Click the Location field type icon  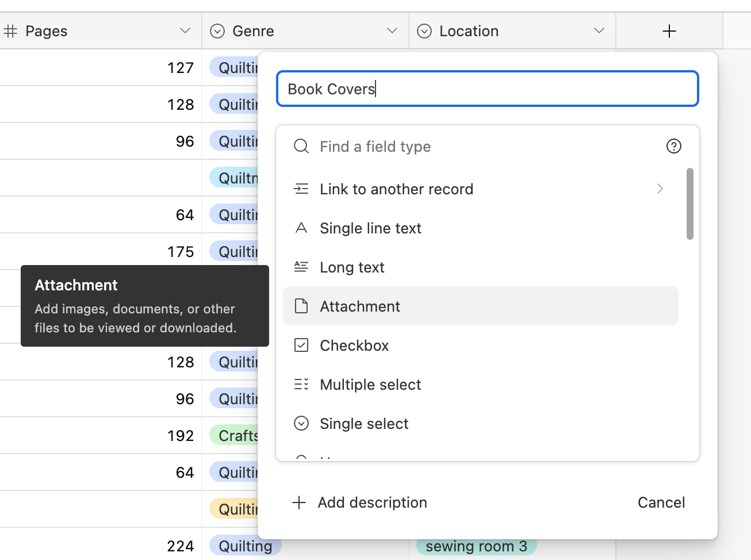click(424, 31)
